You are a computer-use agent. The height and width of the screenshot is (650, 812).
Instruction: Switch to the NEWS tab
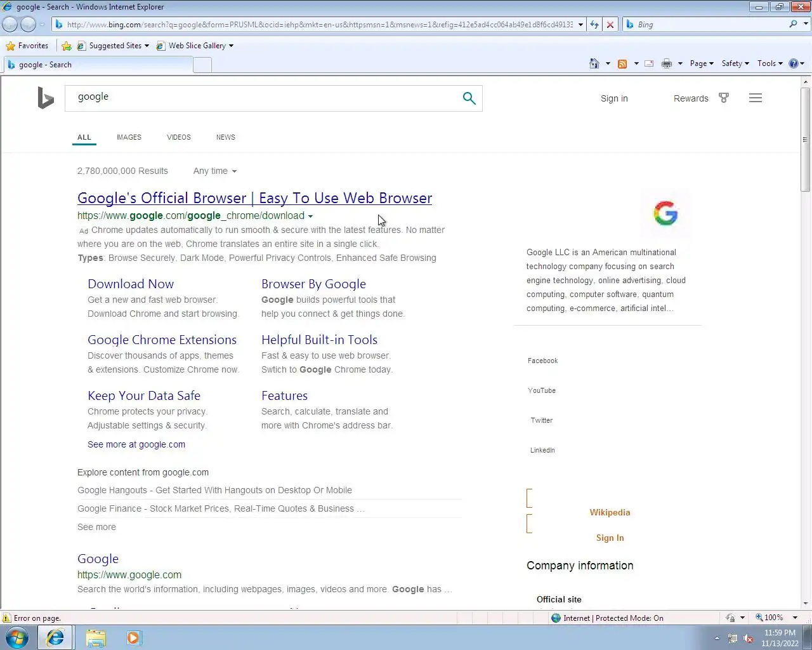[226, 137]
